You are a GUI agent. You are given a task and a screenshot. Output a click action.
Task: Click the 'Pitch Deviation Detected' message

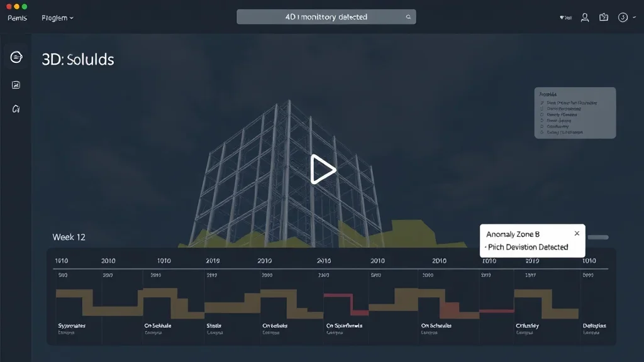[x=528, y=247]
